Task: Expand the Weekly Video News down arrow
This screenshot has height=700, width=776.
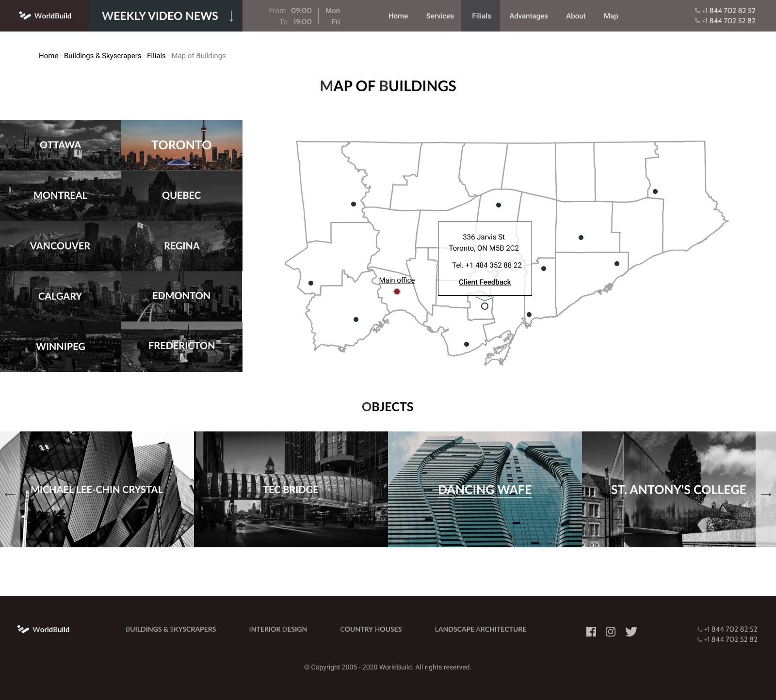Action: [231, 16]
